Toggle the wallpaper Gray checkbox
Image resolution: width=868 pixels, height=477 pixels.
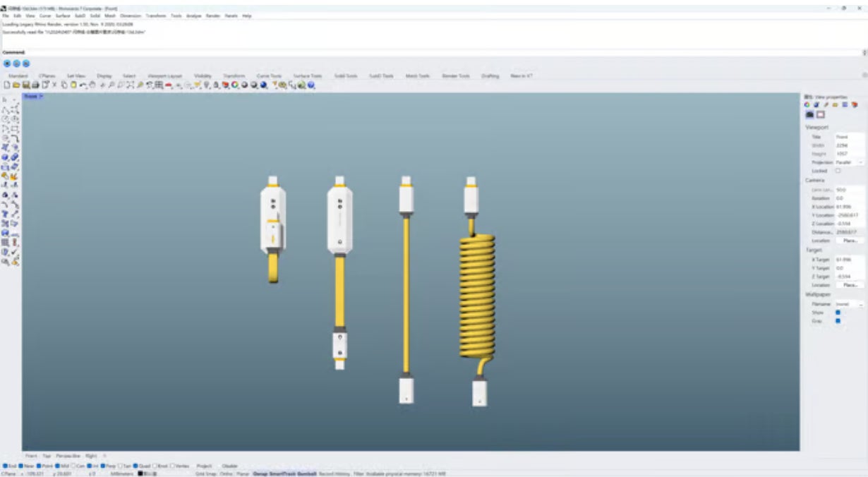(838, 320)
